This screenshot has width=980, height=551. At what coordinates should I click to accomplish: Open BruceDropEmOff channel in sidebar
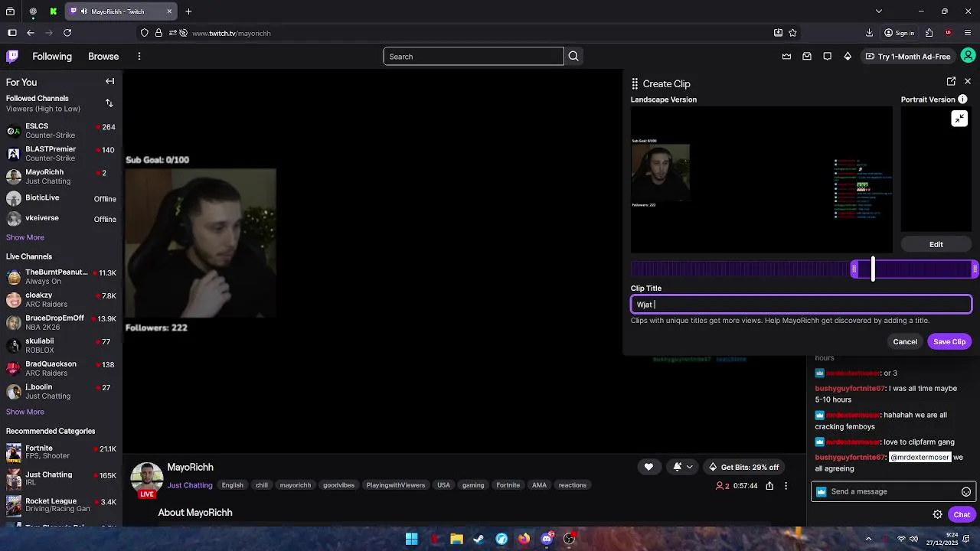pos(61,322)
